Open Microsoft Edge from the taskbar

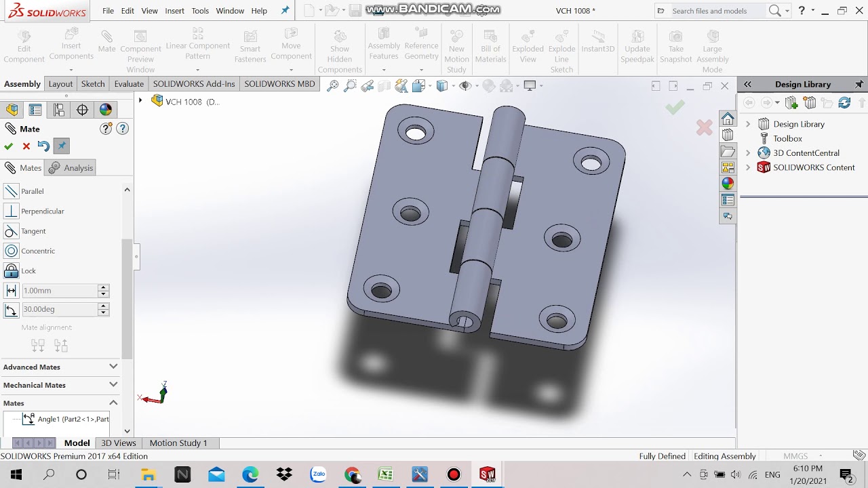(250, 474)
